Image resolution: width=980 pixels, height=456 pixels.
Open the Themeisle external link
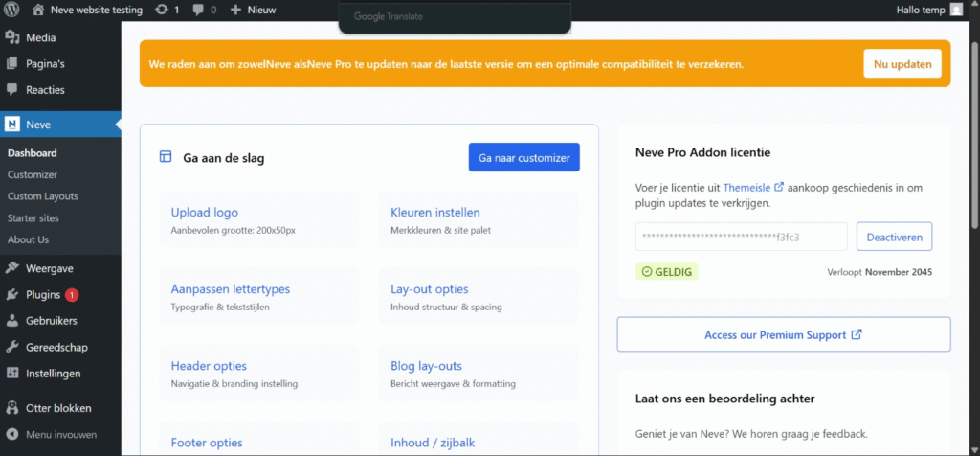[x=753, y=187]
